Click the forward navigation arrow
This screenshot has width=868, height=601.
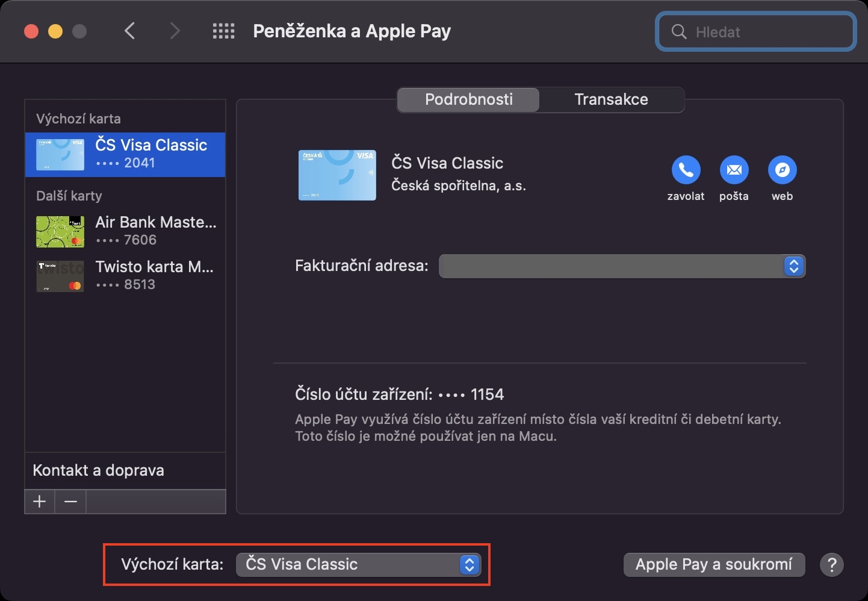point(175,31)
